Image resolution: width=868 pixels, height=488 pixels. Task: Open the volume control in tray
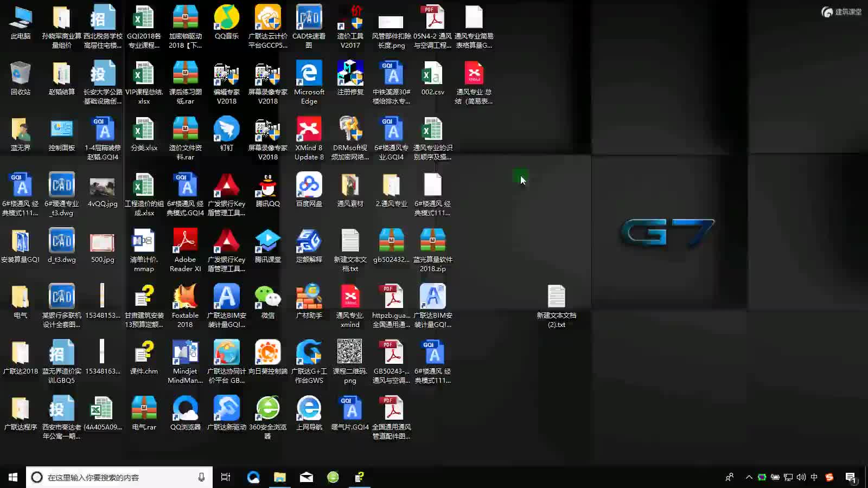click(801, 477)
